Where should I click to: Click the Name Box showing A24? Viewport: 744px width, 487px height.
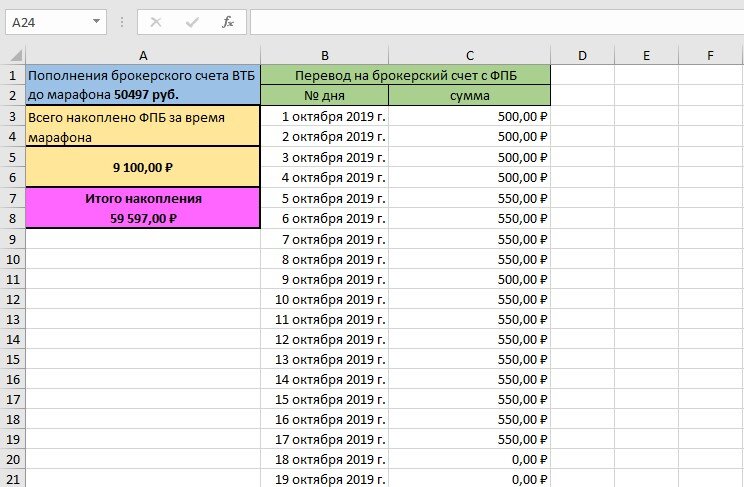point(56,22)
